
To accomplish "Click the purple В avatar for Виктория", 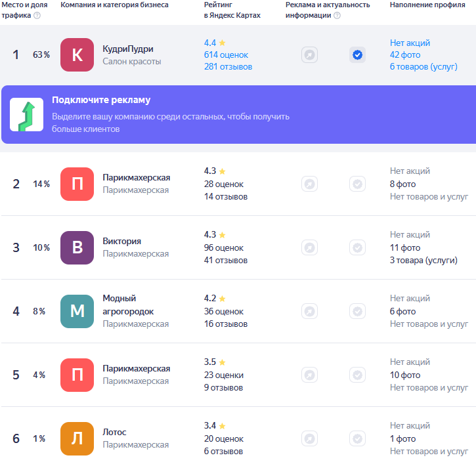I will (77, 248).
